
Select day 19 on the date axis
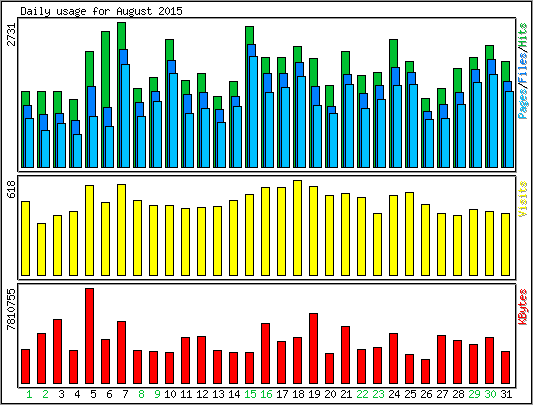314,394
